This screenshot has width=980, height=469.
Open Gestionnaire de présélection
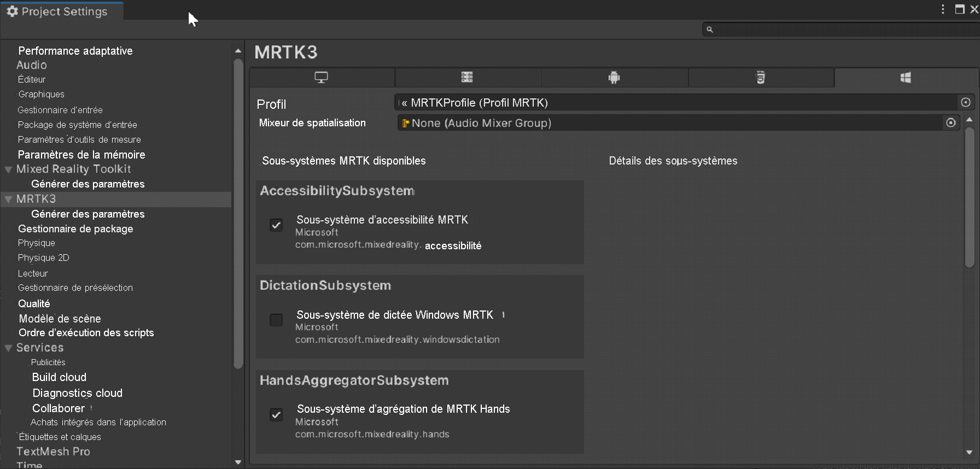pyautogui.click(x=75, y=288)
